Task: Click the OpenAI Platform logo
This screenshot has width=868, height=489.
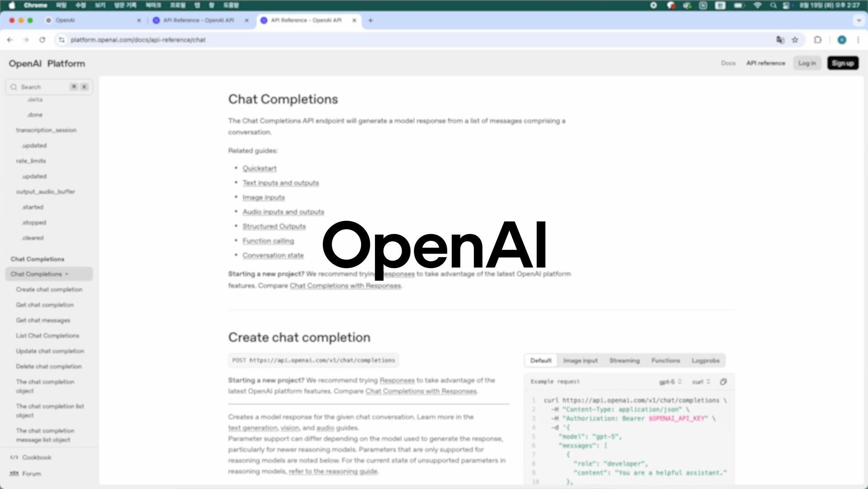Action: 46,63
